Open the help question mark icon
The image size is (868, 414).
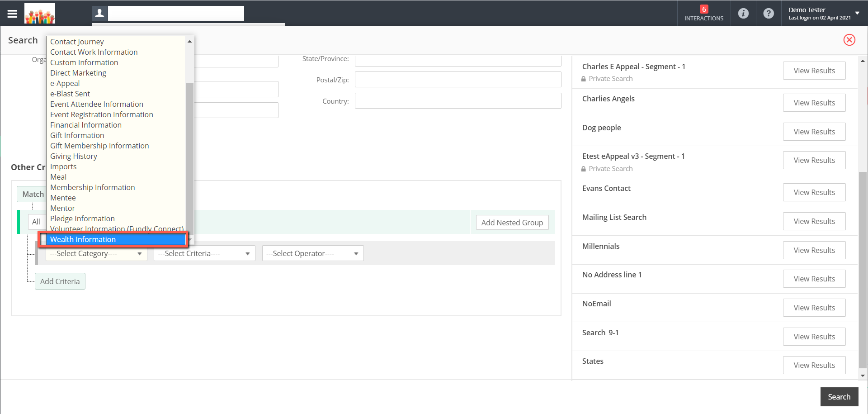click(769, 14)
